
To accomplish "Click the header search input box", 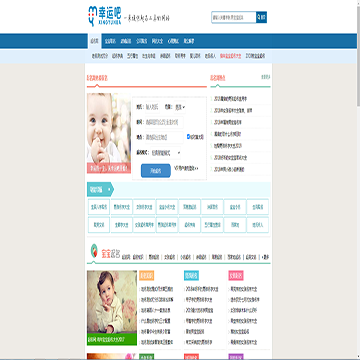I will coord(234,17).
